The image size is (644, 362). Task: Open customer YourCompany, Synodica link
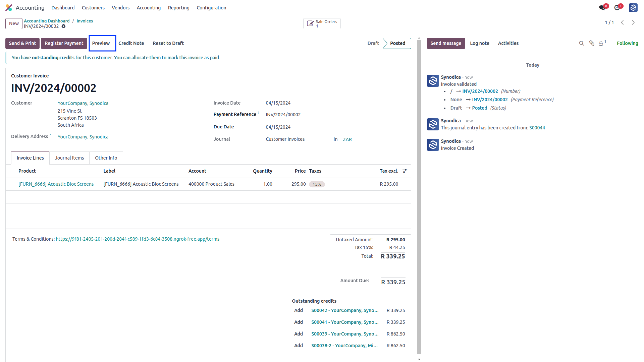(x=83, y=103)
